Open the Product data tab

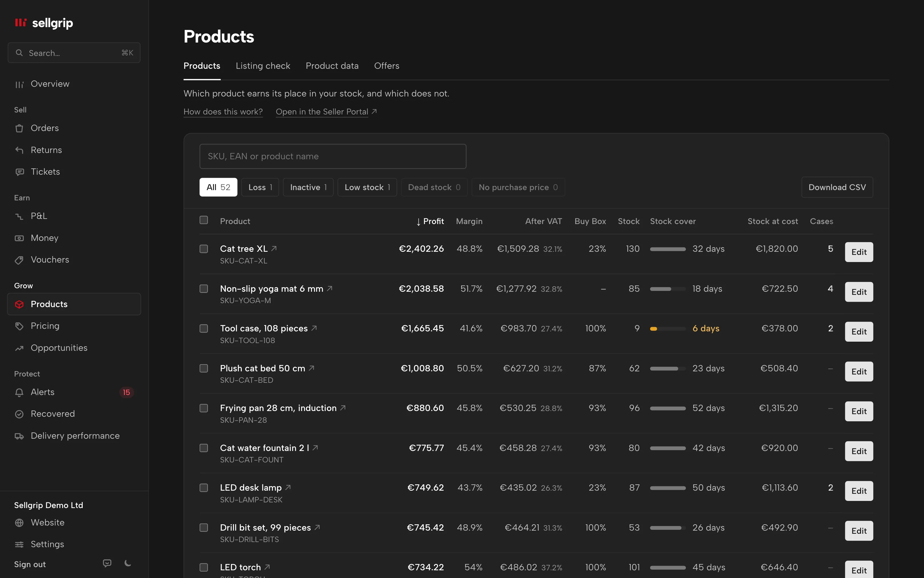tap(332, 66)
